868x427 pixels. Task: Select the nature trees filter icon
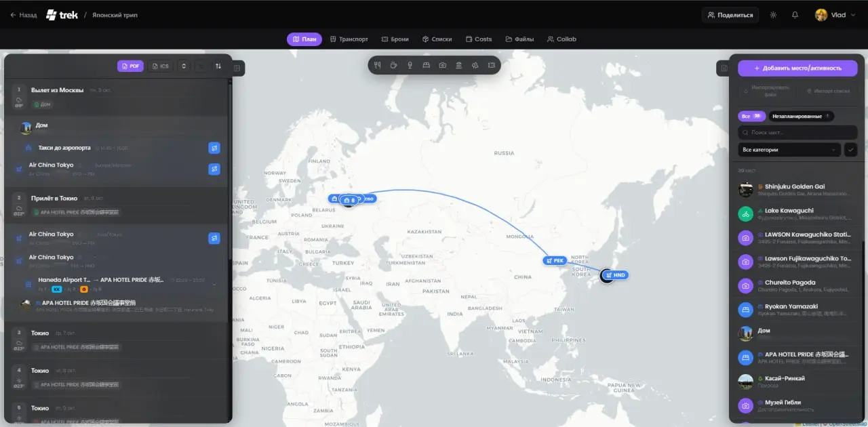click(x=475, y=65)
